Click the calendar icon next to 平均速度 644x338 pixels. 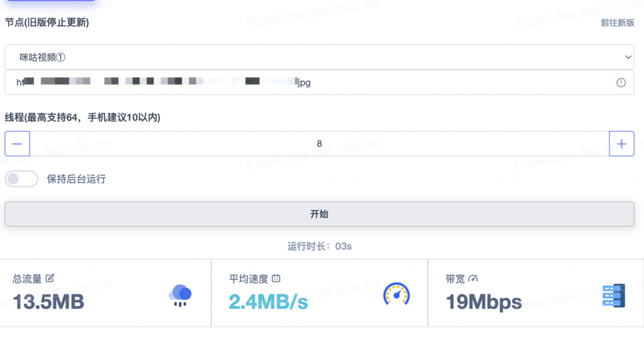coord(276,278)
